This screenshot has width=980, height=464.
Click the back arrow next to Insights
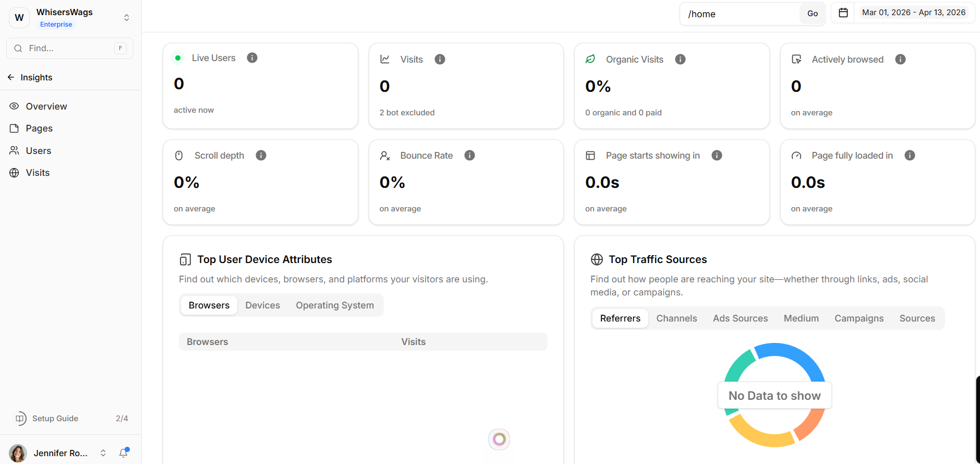(x=11, y=77)
